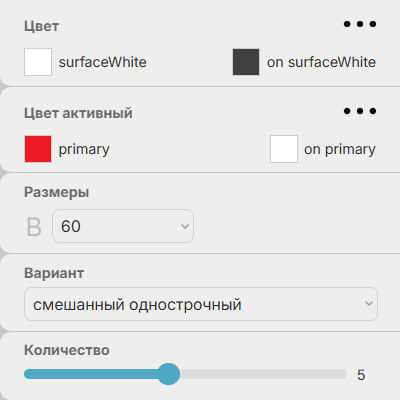The image size is (400, 400).
Task: Click the Количество slider thumb
Action: tap(169, 374)
